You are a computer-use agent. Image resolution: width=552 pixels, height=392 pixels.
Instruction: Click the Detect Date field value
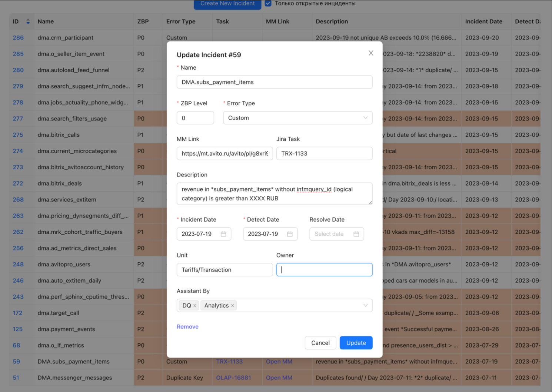point(263,234)
